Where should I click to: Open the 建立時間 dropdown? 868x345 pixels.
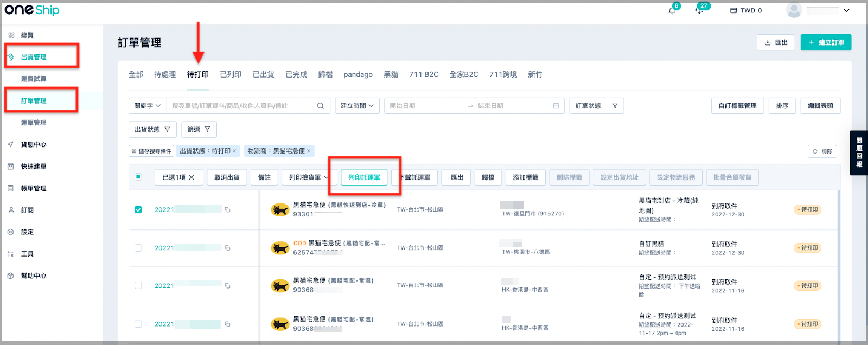(x=357, y=106)
